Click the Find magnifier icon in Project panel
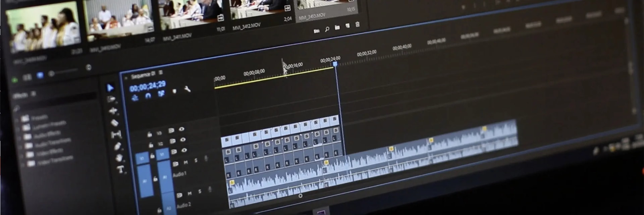644x215 pixels. pos(327,29)
